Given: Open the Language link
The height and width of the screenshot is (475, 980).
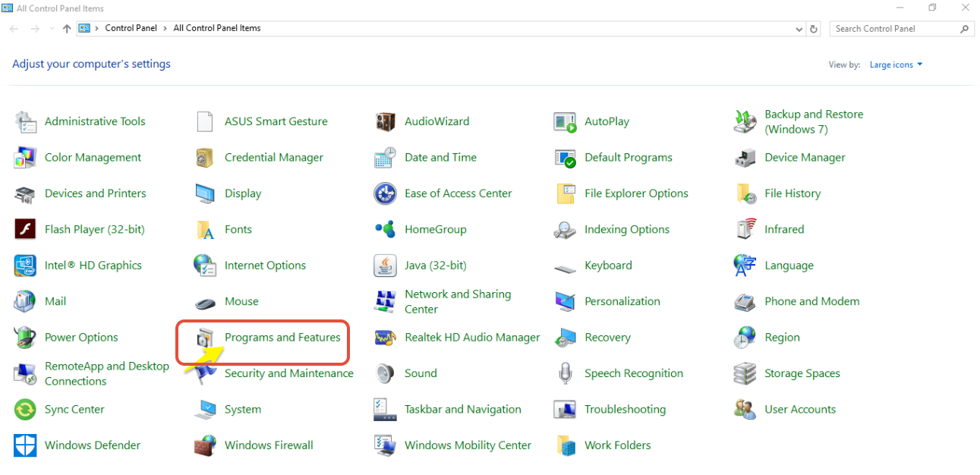Looking at the screenshot, I should (x=789, y=266).
